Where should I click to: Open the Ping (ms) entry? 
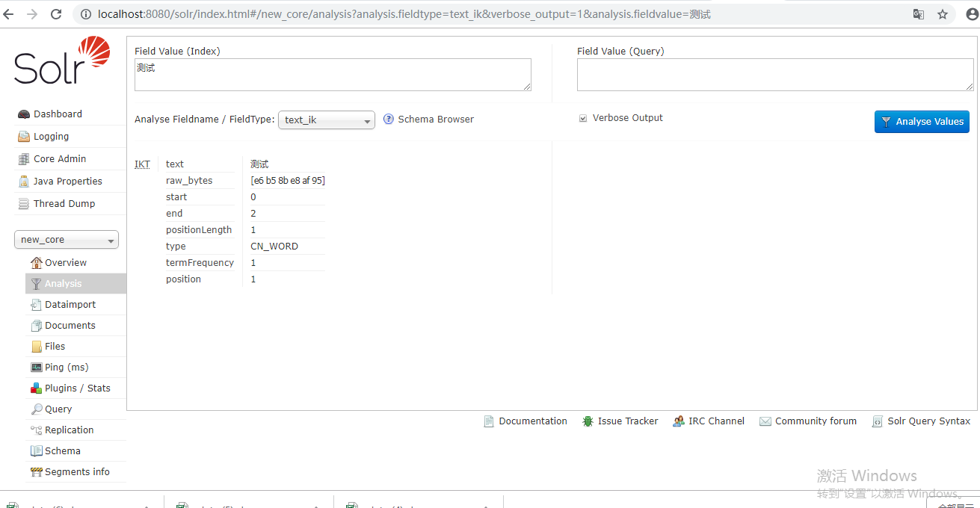[67, 368]
